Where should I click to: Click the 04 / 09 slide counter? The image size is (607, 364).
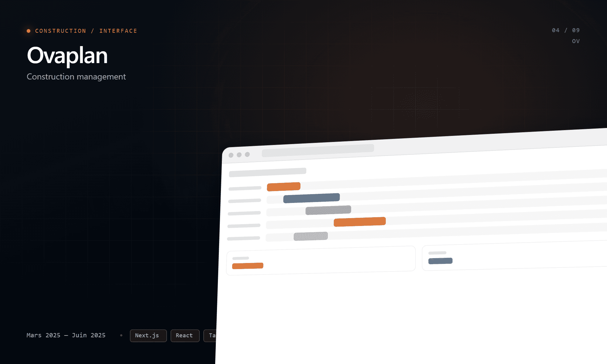point(566,30)
